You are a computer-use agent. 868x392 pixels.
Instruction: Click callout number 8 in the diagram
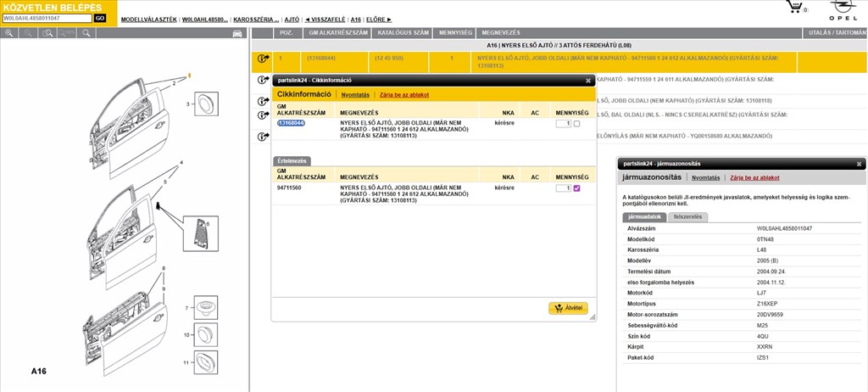tap(164, 268)
